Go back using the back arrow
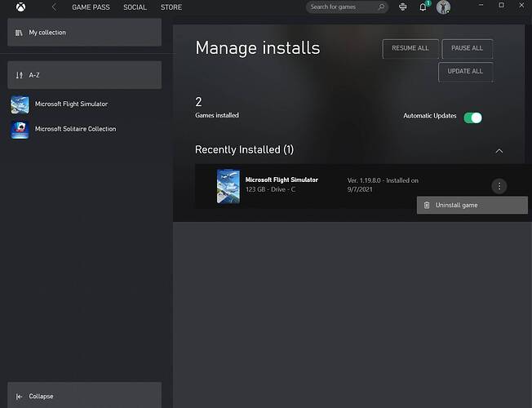Image resolution: width=532 pixels, height=408 pixels. tap(54, 7)
